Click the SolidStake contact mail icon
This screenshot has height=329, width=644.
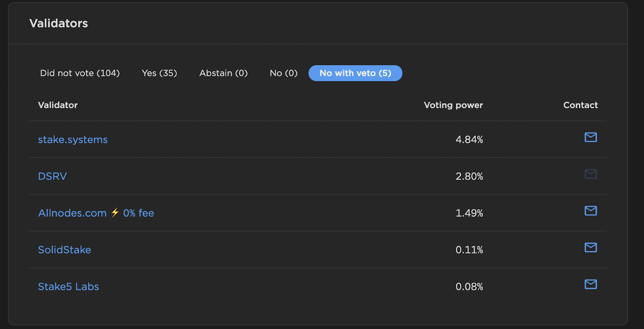tap(590, 247)
